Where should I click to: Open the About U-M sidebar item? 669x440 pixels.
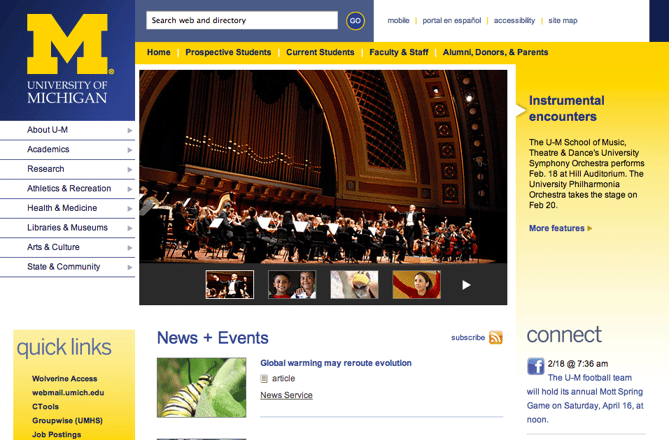pyautogui.click(x=47, y=130)
